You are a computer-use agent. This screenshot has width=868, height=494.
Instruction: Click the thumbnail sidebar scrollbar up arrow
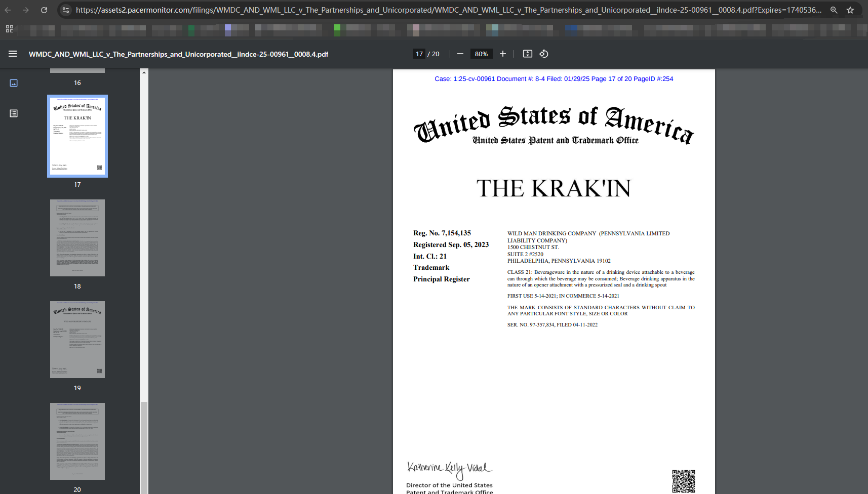pos(144,73)
